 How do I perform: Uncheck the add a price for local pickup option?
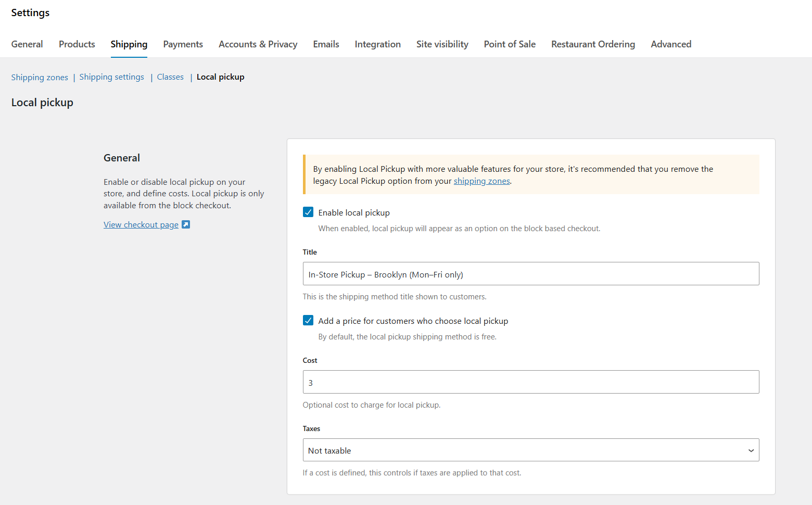click(308, 320)
